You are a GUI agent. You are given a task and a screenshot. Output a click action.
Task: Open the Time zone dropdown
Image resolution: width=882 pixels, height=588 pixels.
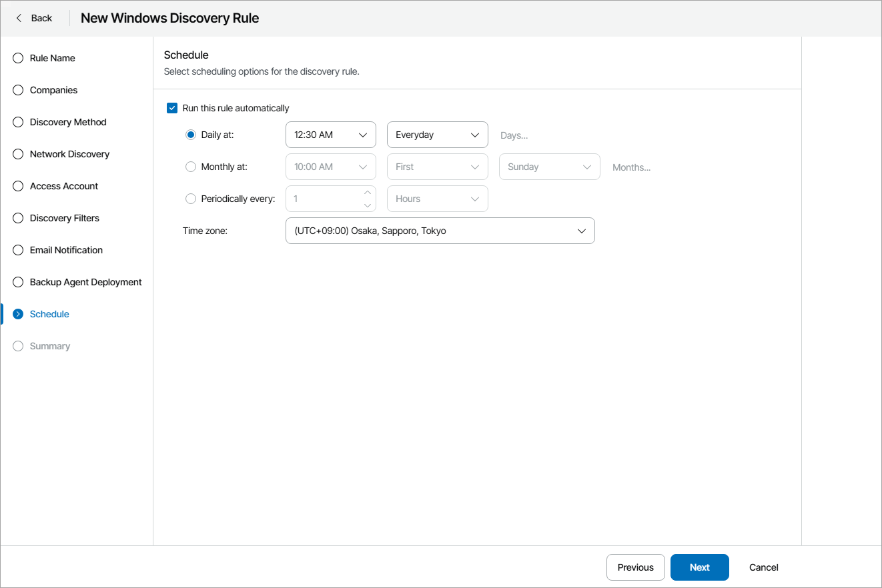[x=440, y=231]
